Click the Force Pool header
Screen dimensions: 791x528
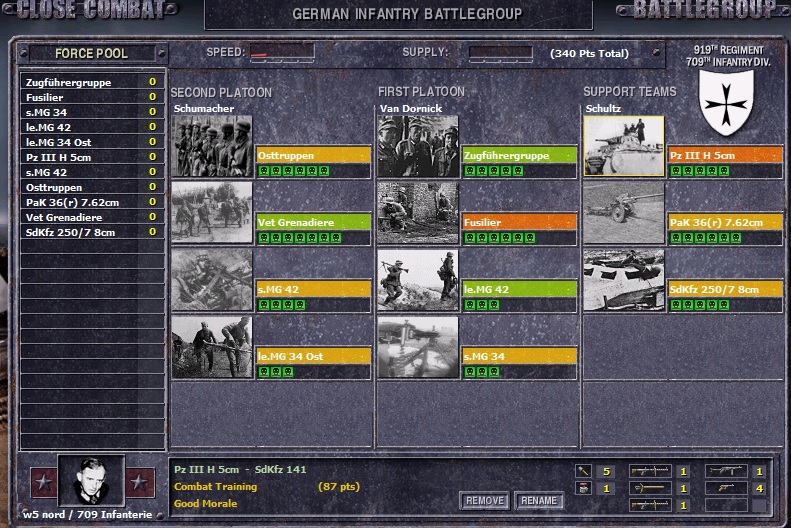91,53
